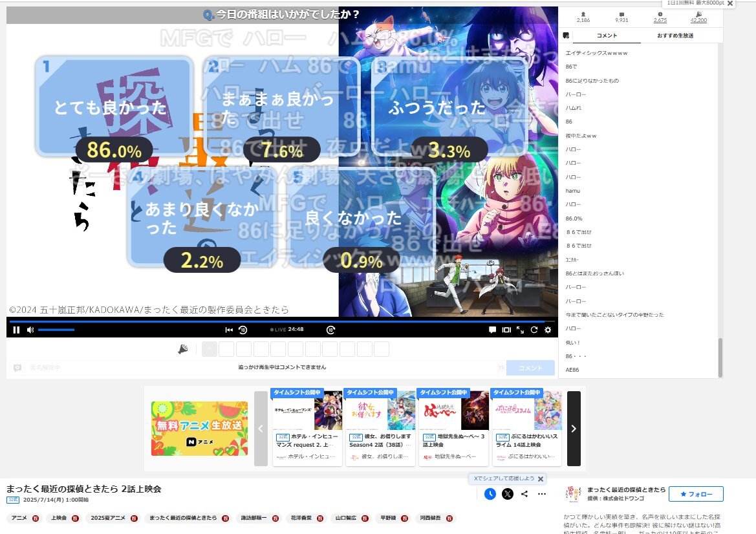756x534 pixels.
Task: Skip forward 10 seconds in player
Action: [x=330, y=330]
